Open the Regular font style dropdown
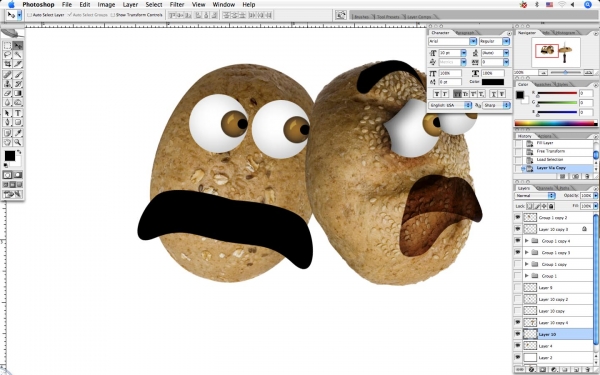The width and height of the screenshot is (600, 375). (506, 41)
